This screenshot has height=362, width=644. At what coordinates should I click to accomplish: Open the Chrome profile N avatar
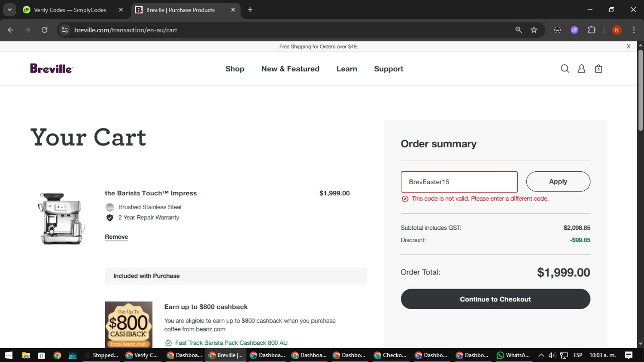coord(617,30)
